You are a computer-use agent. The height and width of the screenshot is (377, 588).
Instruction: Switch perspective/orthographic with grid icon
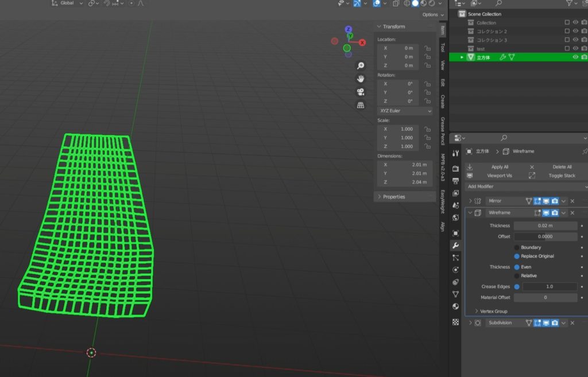pyautogui.click(x=361, y=105)
